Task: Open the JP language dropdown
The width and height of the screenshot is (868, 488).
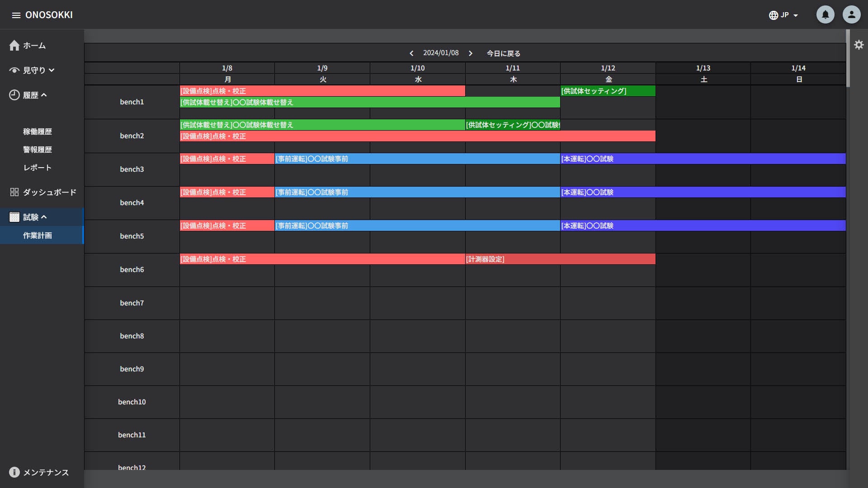Action: coord(783,15)
